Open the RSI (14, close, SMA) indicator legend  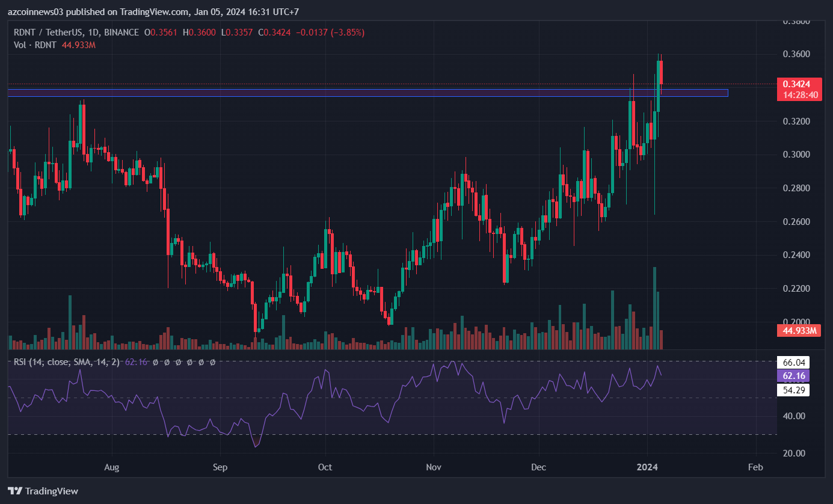[x=66, y=362]
